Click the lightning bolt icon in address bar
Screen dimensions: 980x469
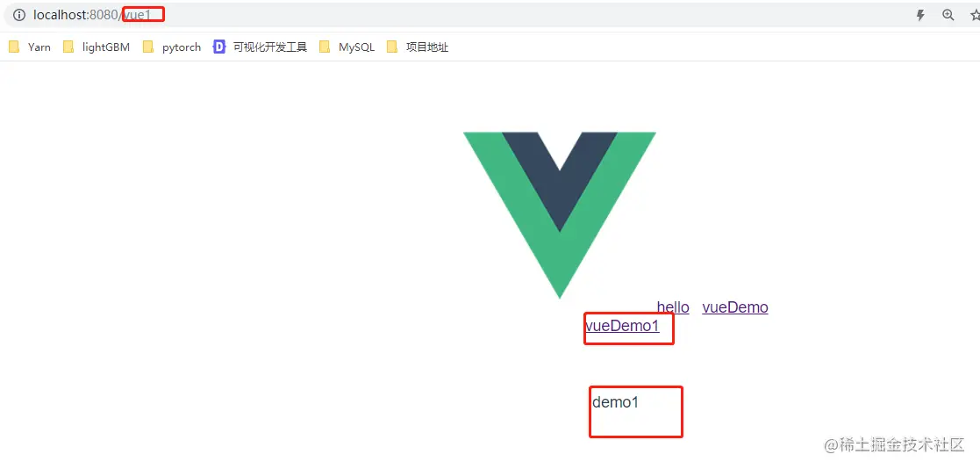pos(920,16)
